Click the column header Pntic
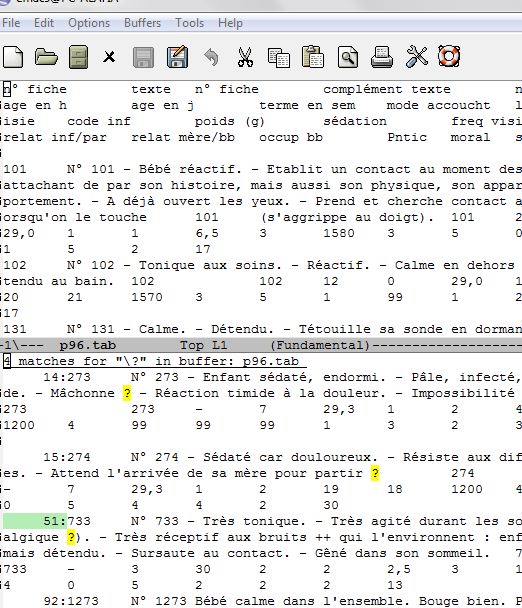Screen dimensions: 522x608 click(x=407, y=137)
